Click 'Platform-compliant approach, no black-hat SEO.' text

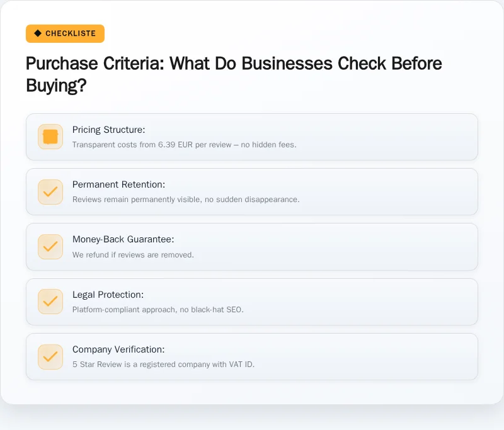pyautogui.click(x=158, y=310)
